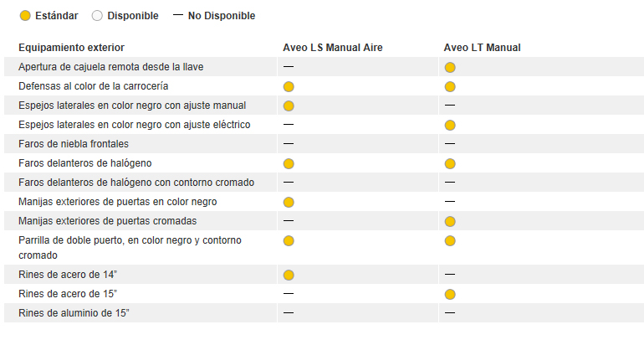
Task: Click the No Disponible dash legend icon
Action: click(177, 16)
